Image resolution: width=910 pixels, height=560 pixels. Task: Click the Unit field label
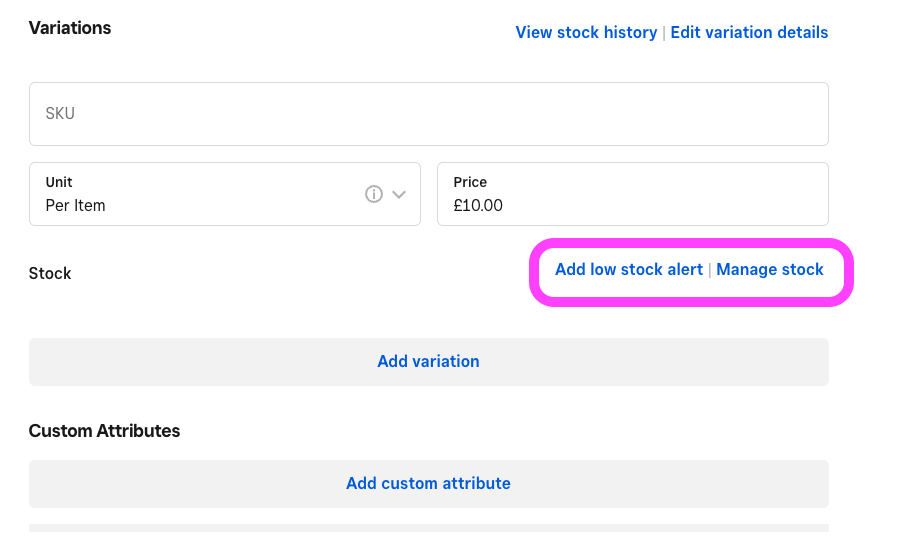(59, 182)
